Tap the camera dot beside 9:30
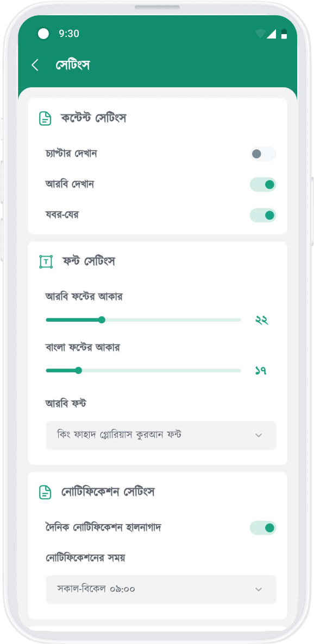Viewport: 314px width, 644px height. [x=43, y=34]
